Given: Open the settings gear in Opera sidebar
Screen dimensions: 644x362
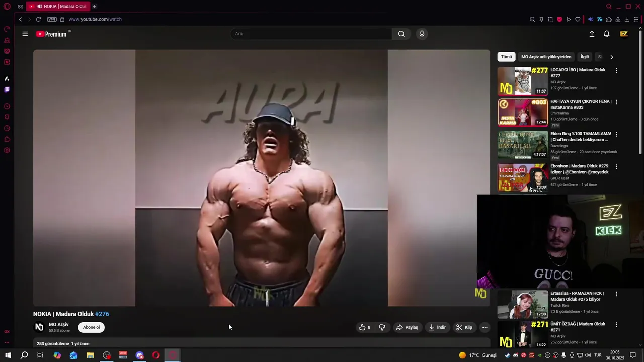Looking at the screenshot, I should (x=7, y=150).
